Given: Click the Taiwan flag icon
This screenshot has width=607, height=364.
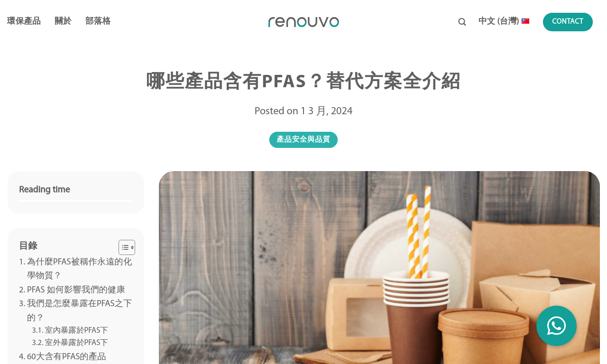Looking at the screenshot, I should (525, 21).
